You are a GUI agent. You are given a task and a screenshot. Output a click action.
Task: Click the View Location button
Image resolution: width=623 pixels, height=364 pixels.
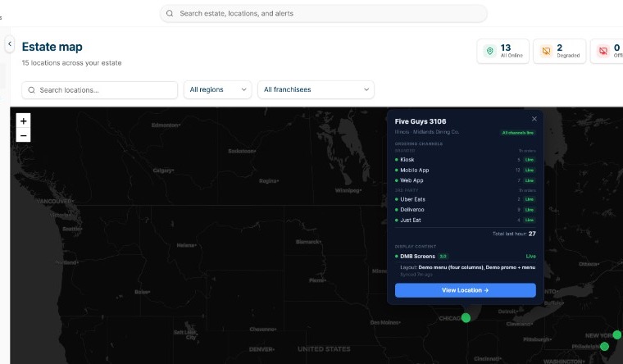coord(466,290)
